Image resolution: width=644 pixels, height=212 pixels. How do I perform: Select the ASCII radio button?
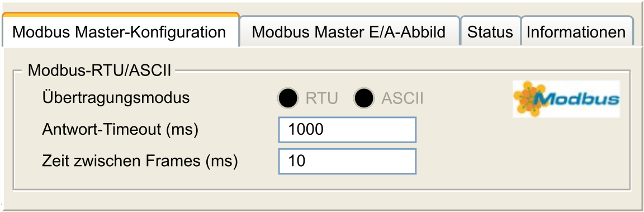pos(363,98)
